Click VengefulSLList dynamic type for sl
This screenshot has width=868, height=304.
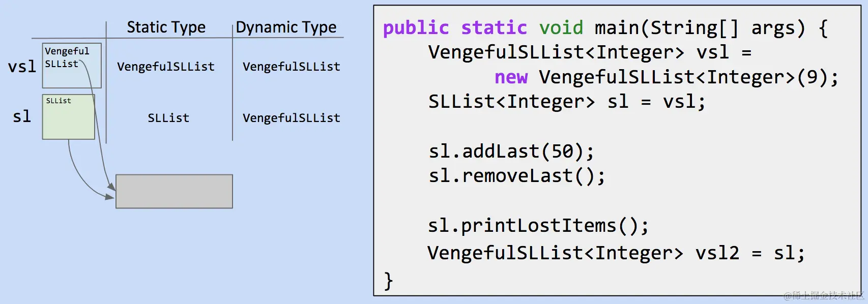tap(292, 118)
